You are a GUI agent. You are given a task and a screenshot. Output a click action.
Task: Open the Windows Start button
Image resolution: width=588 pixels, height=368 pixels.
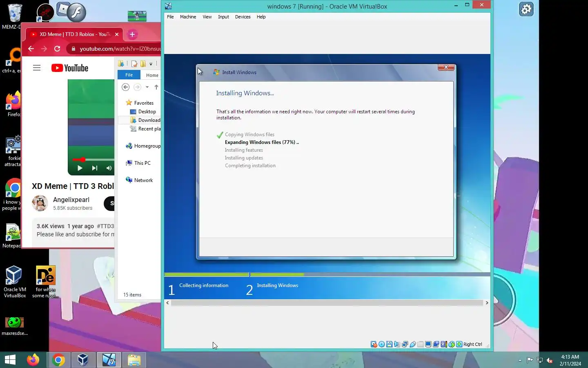coord(10,360)
